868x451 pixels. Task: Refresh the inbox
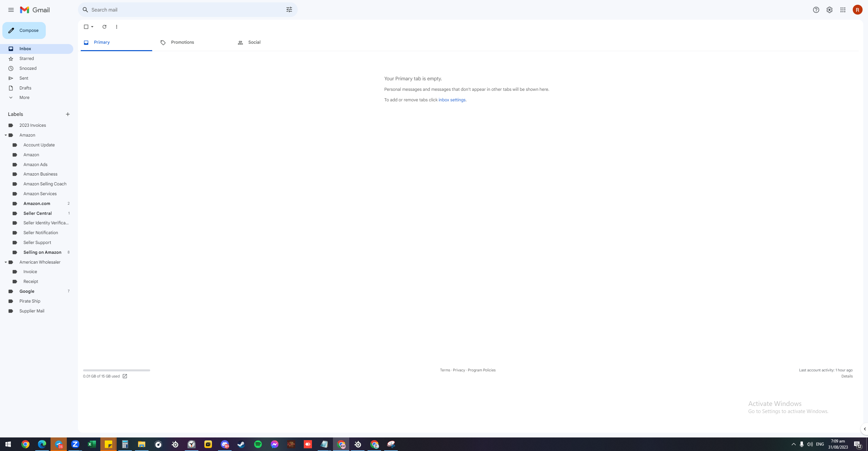point(104,27)
